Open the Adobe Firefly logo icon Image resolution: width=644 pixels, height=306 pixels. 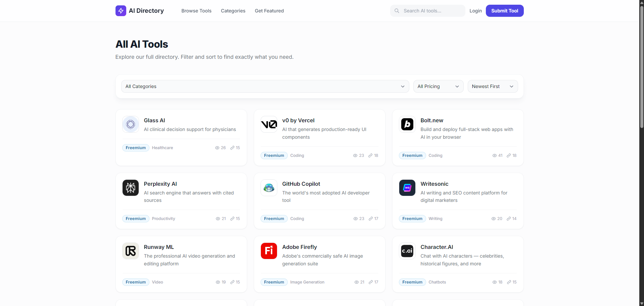269,251
